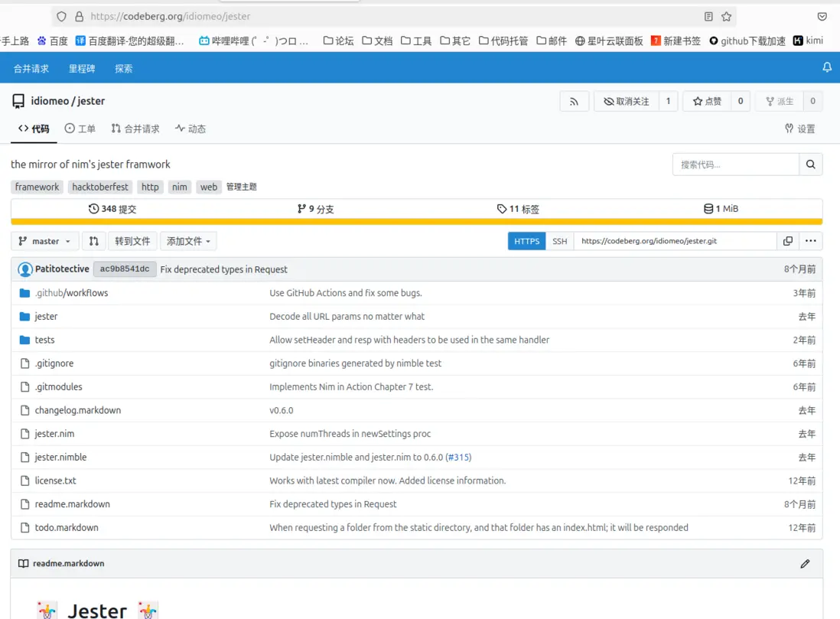Click the tracking protection shield icon
The image size is (840, 619).
(62, 17)
